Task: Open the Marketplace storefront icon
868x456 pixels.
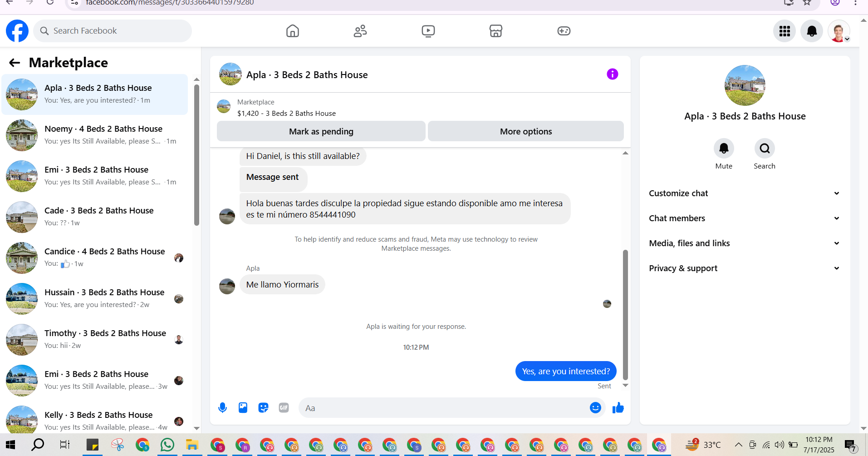Action: (x=496, y=31)
